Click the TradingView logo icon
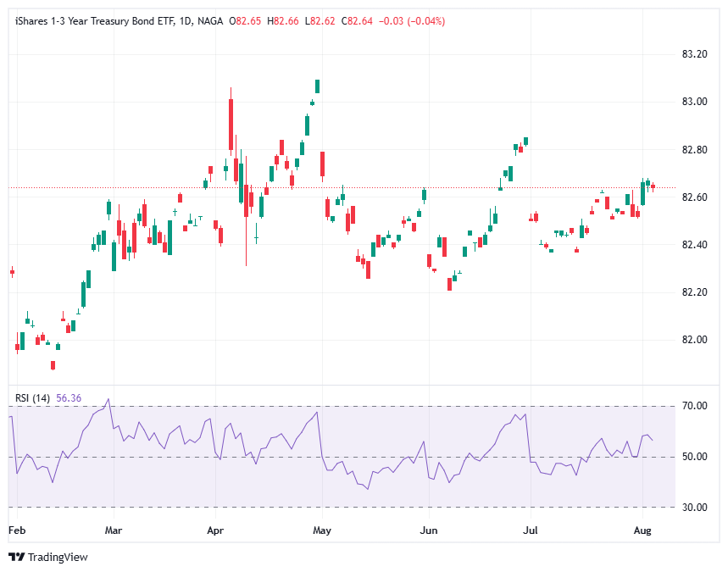The image size is (728, 572). click(x=19, y=558)
